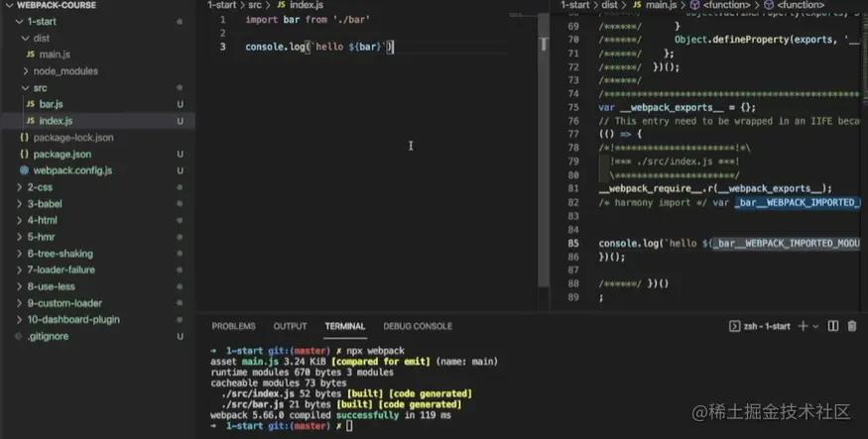Kill terminal with the trash icon

point(852,326)
